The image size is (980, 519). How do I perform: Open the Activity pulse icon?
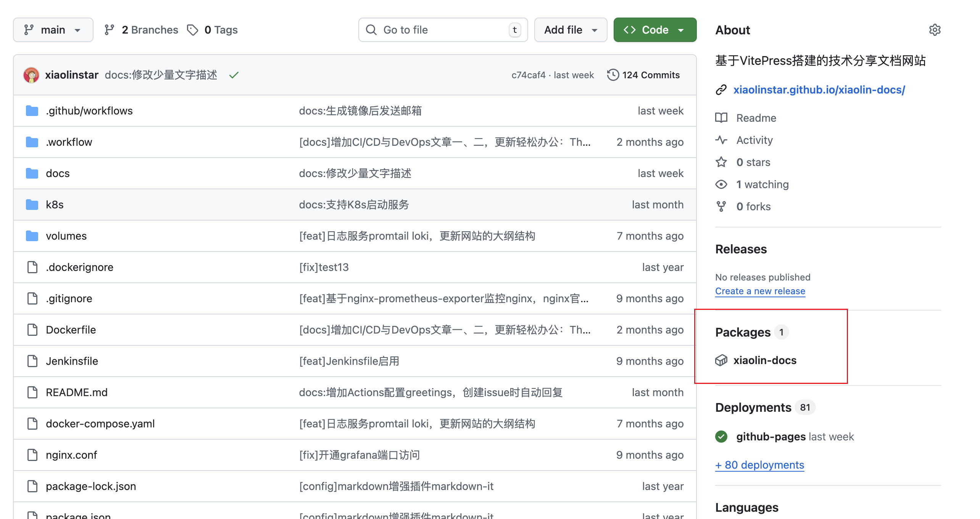[x=721, y=140]
